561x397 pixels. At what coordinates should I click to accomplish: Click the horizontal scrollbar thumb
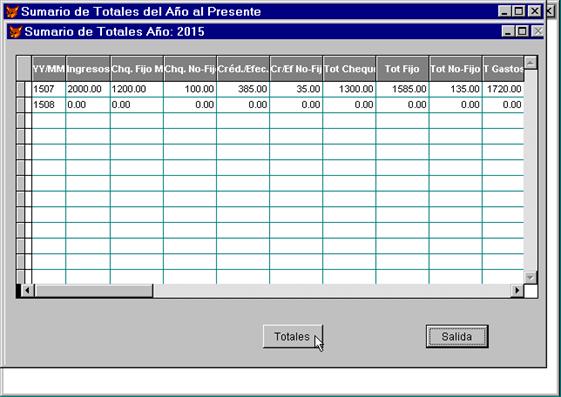point(94,290)
